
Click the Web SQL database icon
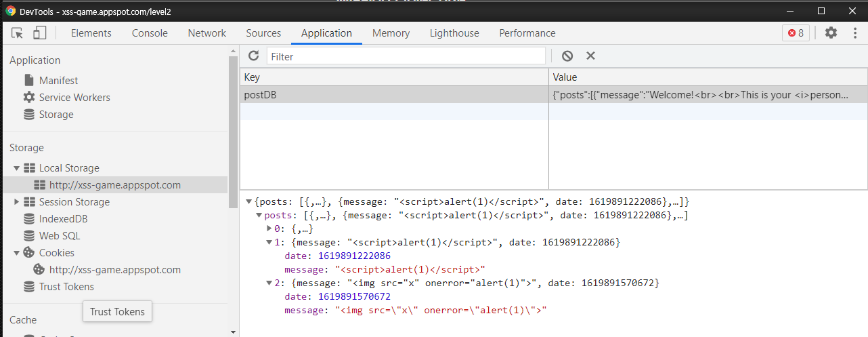point(29,235)
